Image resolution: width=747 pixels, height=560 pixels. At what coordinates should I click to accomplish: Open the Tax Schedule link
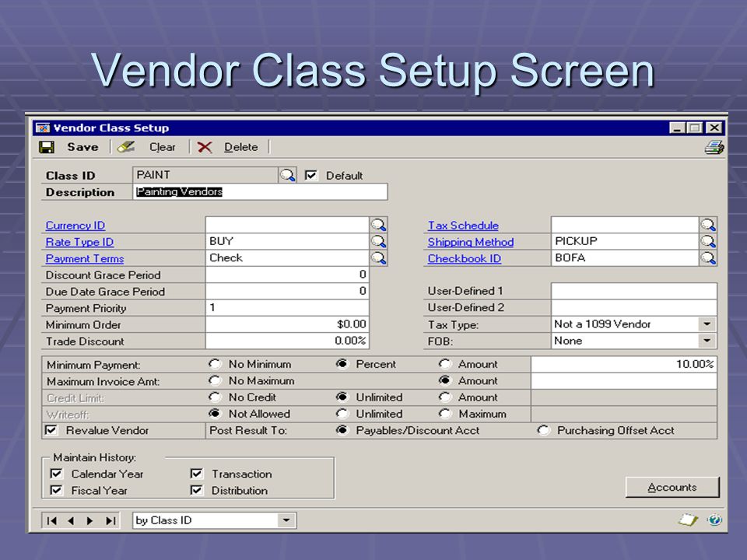point(463,226)
